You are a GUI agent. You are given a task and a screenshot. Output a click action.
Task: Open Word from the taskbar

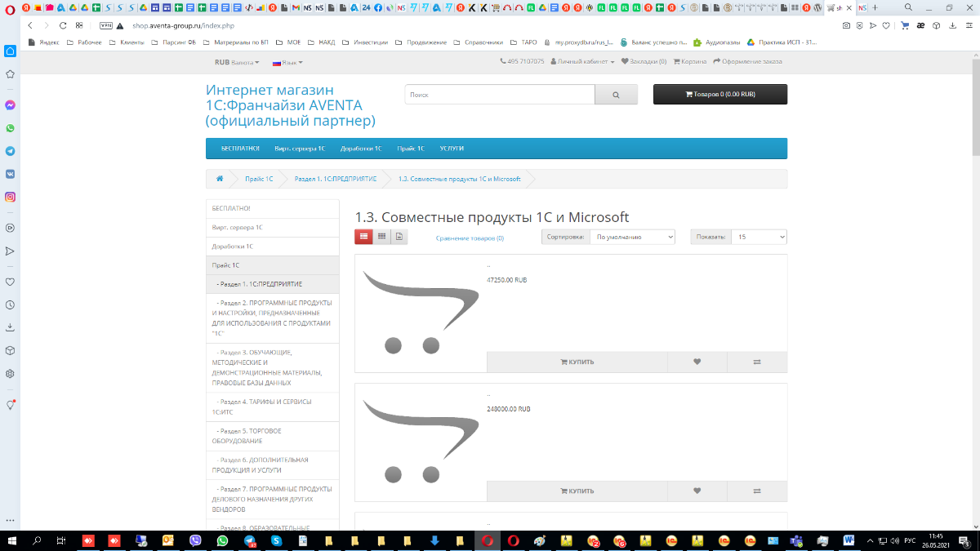(x=848, y=540)
